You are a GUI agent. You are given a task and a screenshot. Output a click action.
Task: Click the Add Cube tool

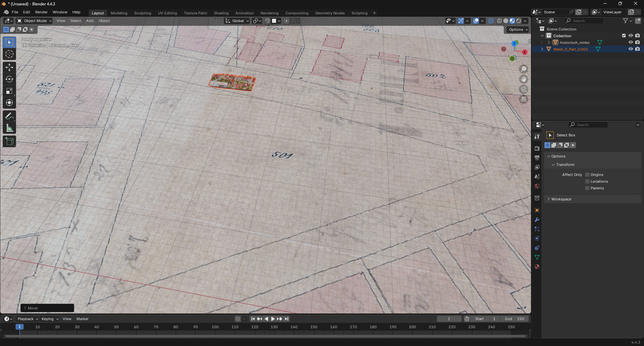tap(9, 141)
